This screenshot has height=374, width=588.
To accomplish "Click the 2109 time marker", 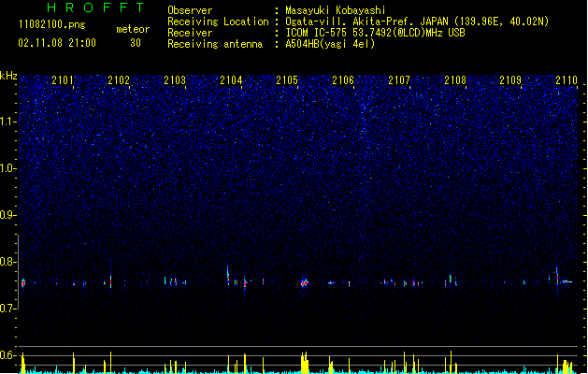I will [x=510, y=80].
